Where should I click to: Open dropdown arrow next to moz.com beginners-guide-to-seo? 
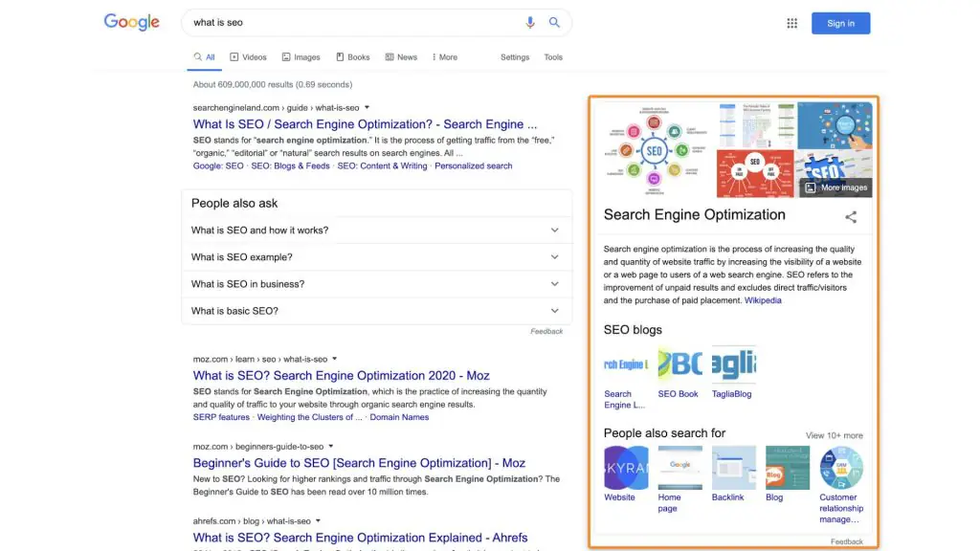[x=330, y=447]
